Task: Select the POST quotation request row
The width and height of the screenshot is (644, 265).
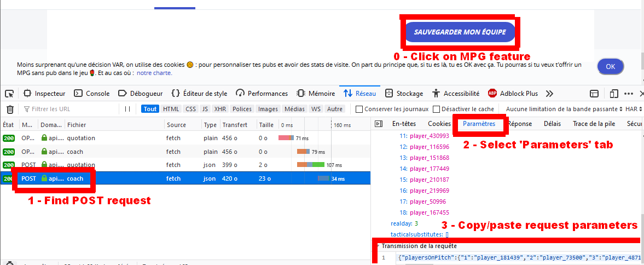Action: [x=185, y=165]
